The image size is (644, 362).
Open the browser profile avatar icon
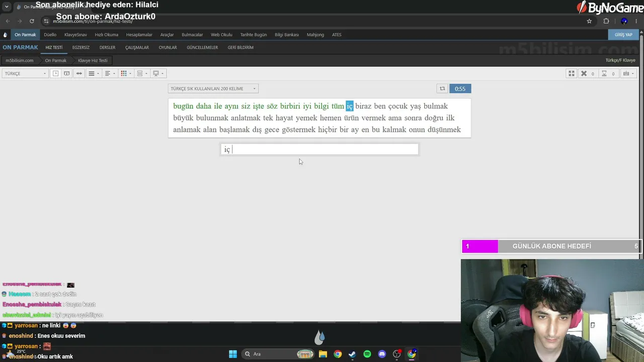624,21
